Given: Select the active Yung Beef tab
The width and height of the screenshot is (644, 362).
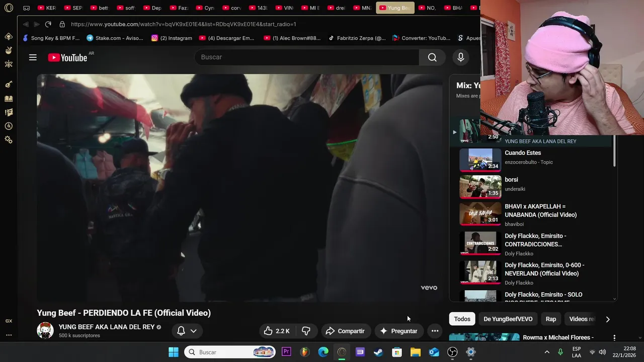Looking at the screenshot, I should [x=395, y=8].
